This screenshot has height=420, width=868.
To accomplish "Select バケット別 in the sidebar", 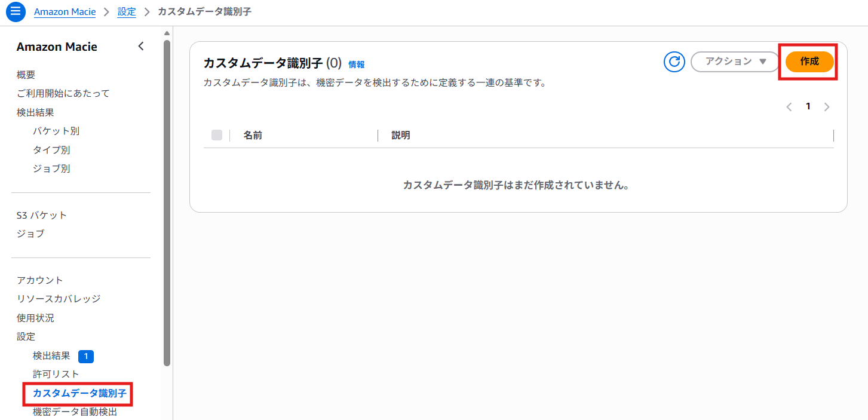I will pos(56,131).
